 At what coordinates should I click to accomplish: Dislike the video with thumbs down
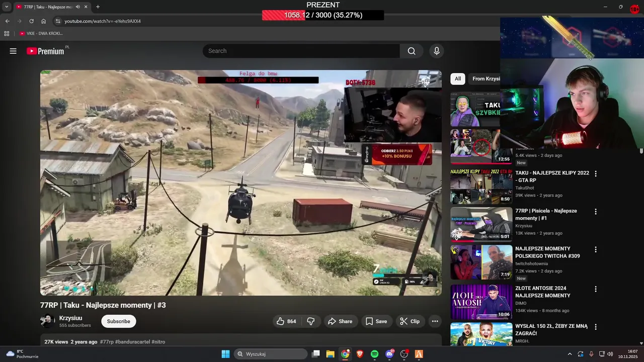(311, 321)
